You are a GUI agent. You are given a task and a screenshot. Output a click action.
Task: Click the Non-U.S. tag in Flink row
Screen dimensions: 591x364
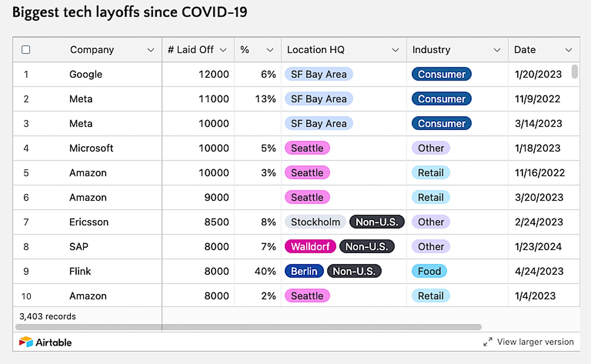pyautogui.click(x=354, y=271)
